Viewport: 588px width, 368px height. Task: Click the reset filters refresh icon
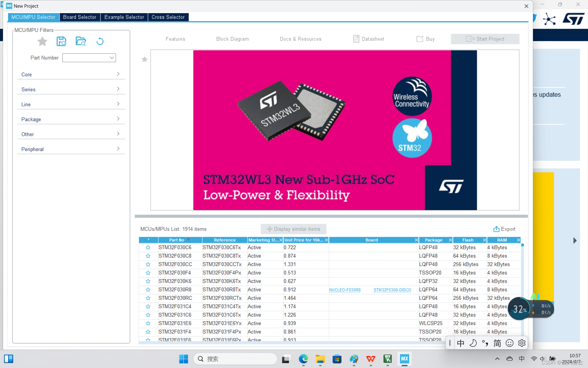100,41
